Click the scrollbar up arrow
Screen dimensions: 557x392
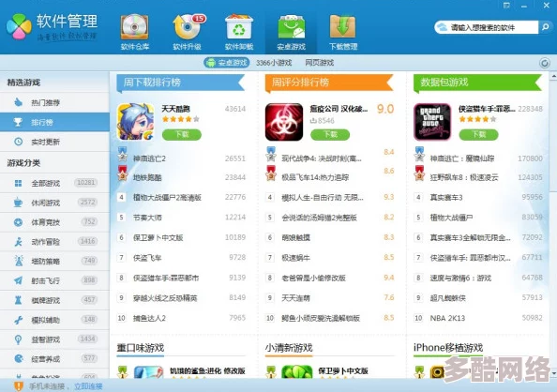tap(553, 76)
